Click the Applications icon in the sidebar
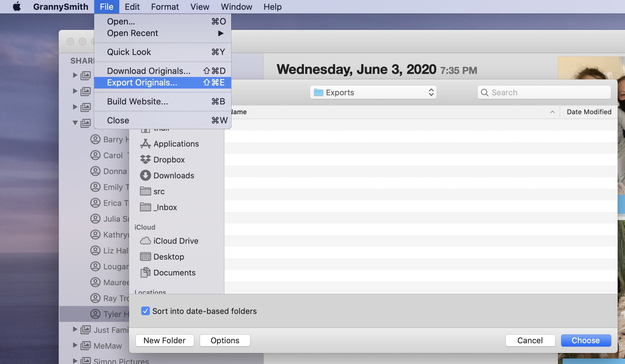 coord(145,144)
